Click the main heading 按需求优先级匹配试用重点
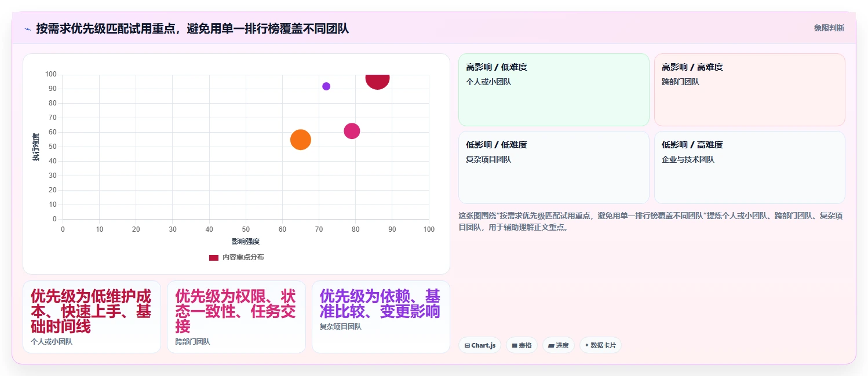Screen dimensions: 868x376 pos(192,28)
